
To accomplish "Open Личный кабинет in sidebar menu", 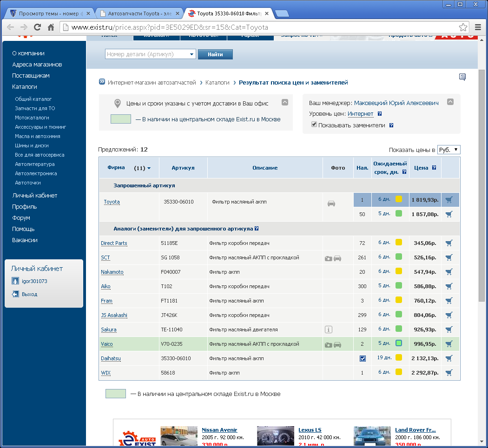I will (35, 196).
